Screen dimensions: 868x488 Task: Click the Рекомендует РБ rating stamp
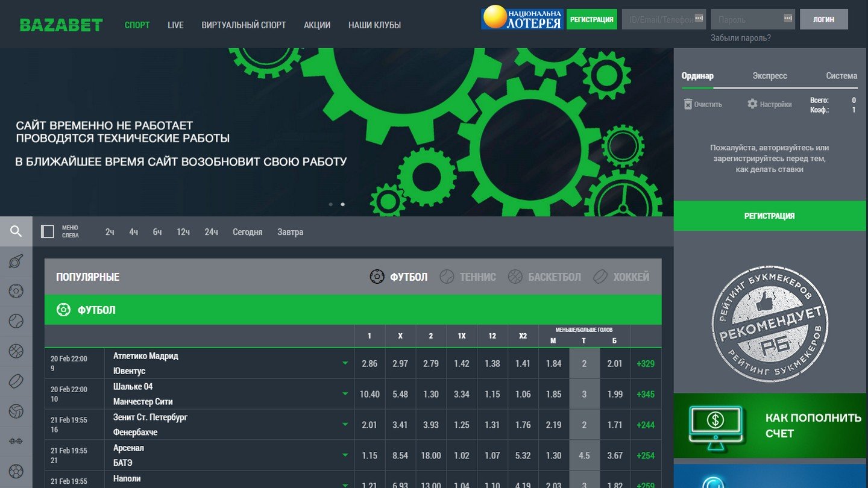tap(770, 324)
